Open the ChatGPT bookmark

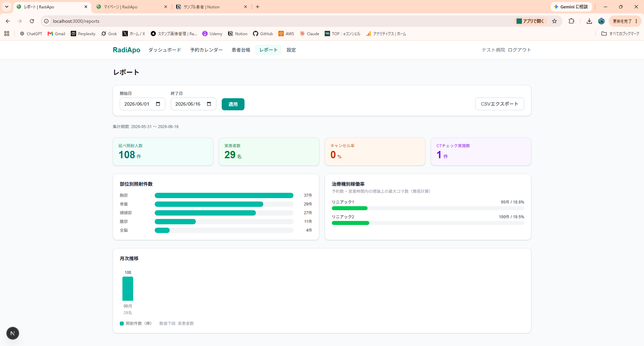pyautogui.click(x=31, y=34)
